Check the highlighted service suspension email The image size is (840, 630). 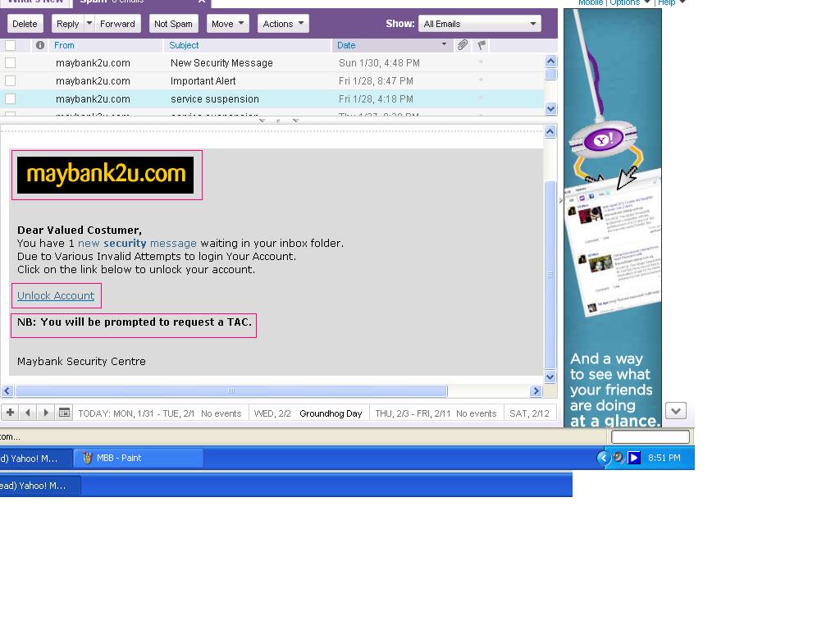(x=10, y=99)
